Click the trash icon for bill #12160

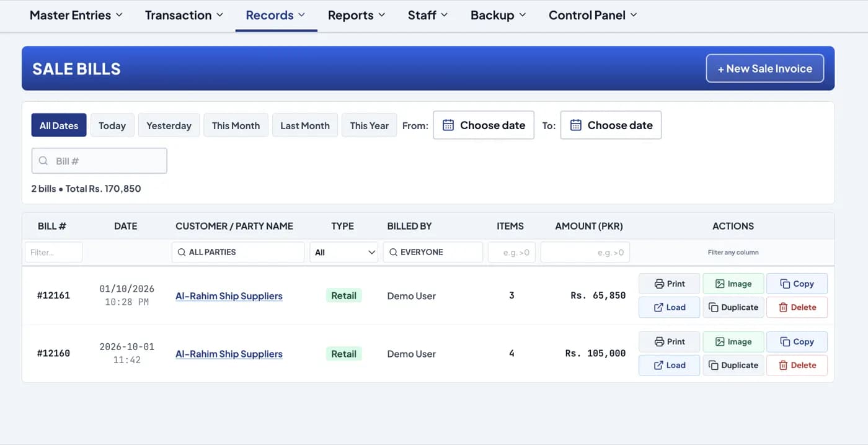[783, 365]
